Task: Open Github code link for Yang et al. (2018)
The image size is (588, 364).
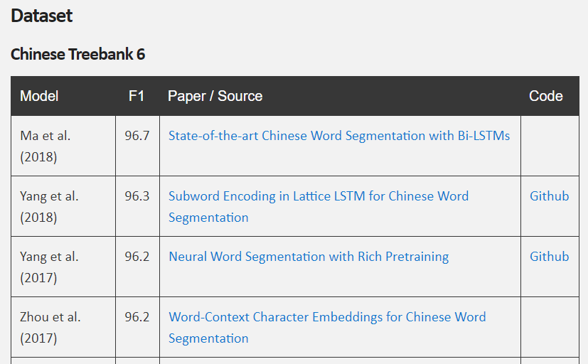Action: point(549,196)
